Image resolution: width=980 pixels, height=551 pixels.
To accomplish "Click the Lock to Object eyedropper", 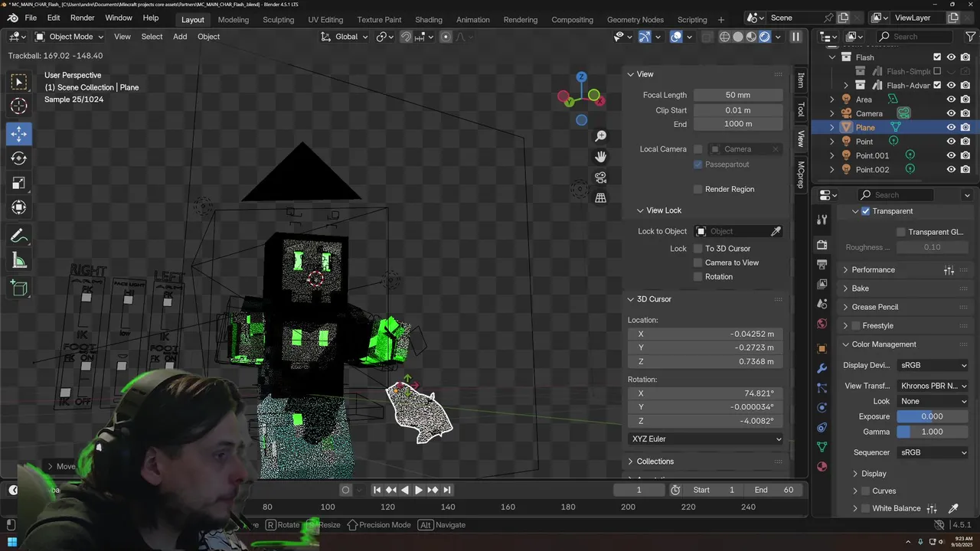I will coord(776,231).
